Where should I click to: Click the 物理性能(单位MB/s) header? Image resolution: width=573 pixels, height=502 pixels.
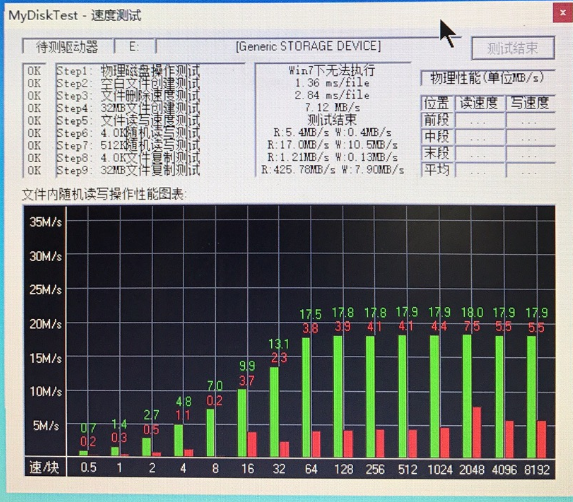coord(487,77)
